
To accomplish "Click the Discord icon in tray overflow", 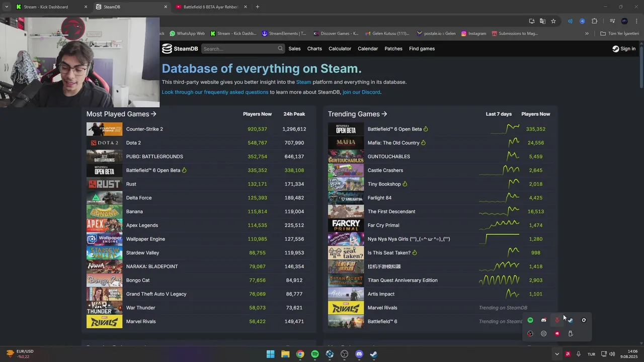I will 543,320.
